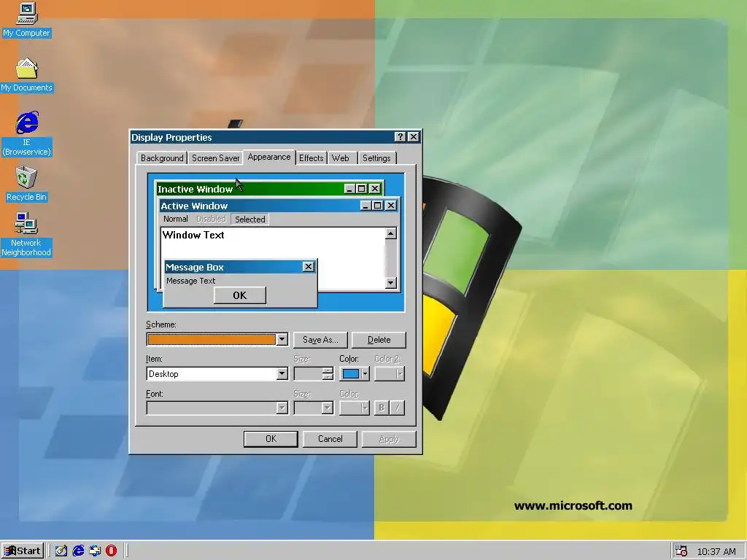The height and width of the screenshot is (560, 747).
Task: Expand the Scheme dropdown list
Action: click(282, 340)
